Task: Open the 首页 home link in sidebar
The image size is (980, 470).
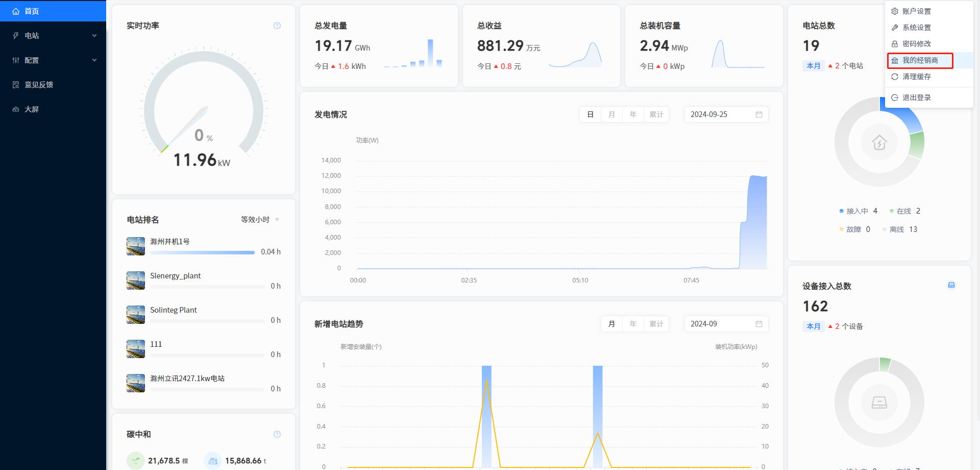Action: (x=32, y=11)
